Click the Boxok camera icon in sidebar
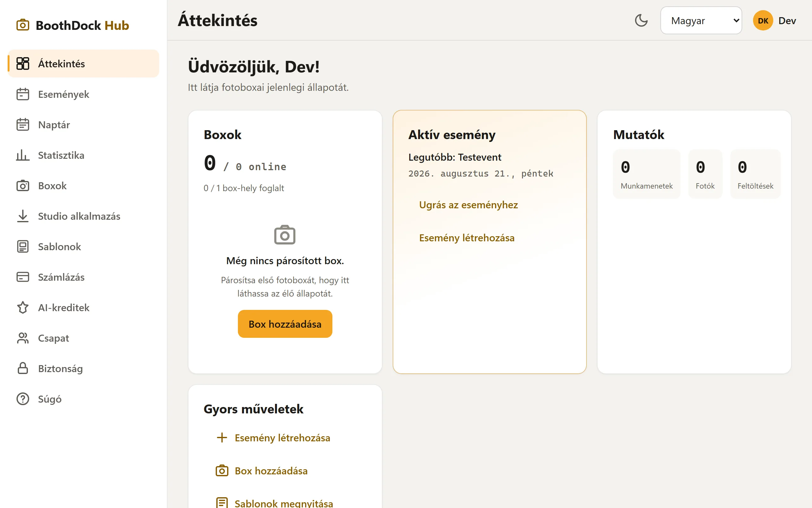 pos(23,186)
